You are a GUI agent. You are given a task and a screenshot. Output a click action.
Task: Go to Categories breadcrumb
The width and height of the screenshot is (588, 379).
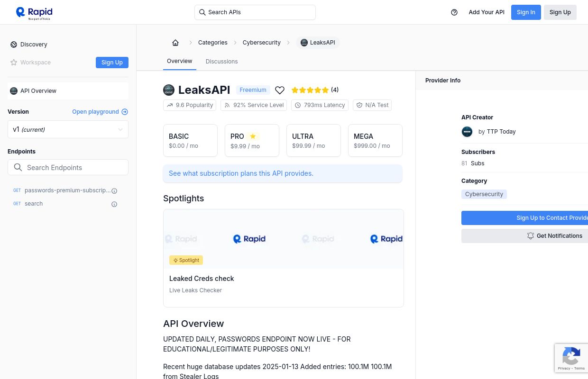point(213,43)
